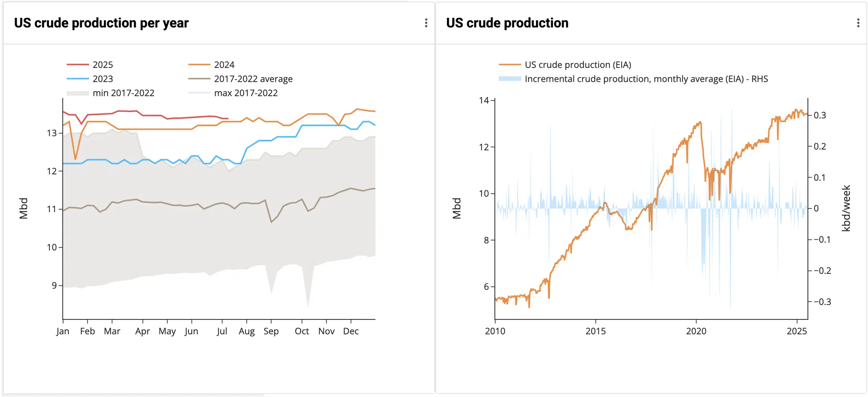
Task: Click the 'US crude production per year' title
Action: pos(101,23)
